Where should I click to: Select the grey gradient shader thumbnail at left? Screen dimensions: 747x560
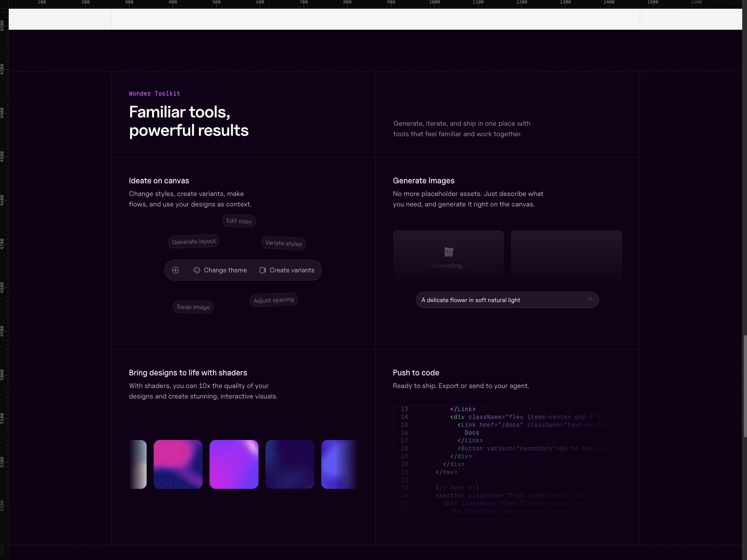(x=138, y=464)
